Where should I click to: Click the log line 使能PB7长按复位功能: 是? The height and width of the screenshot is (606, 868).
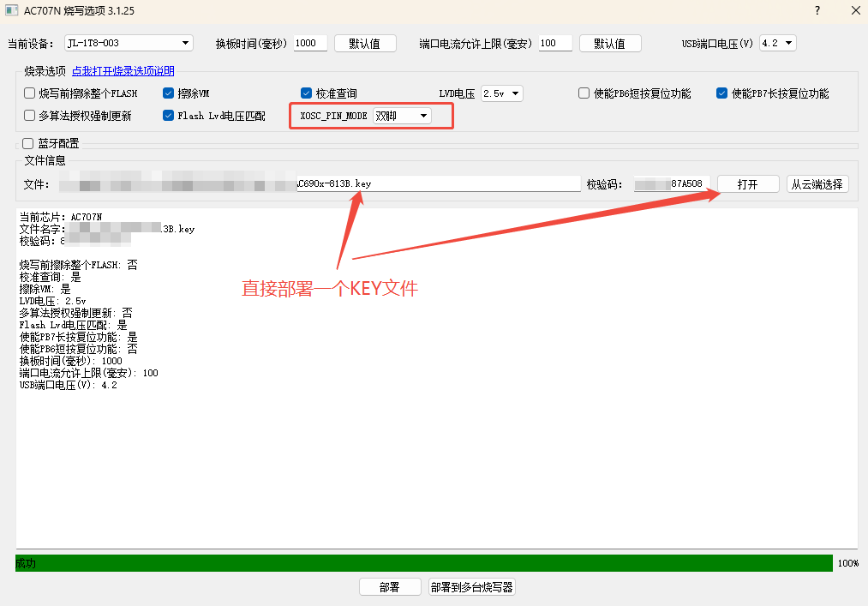pyautogui.click(x=78, y=337)
